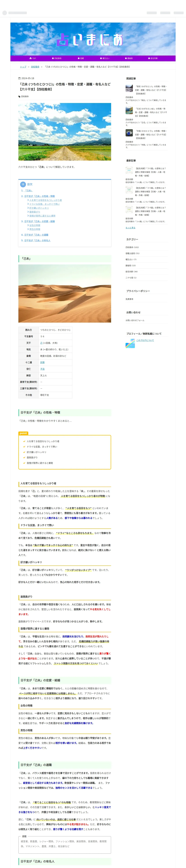
Task: Open the 己 link in the 天干 row
Action: pyautogui.click(x=41, y=343)
